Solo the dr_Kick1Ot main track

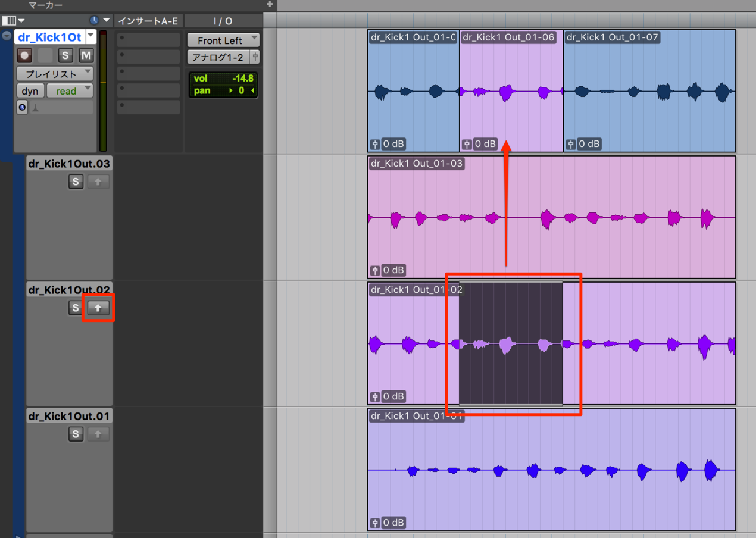click(x=65, y=55)
